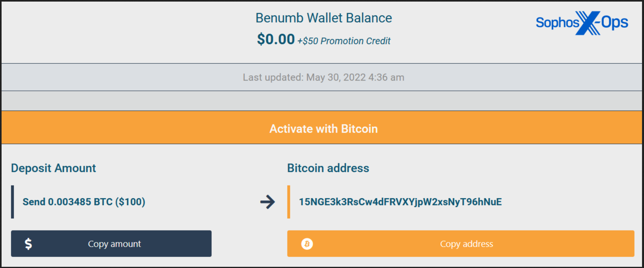The height and width of the screenshot is (268, 644).
Task: Click the right arrow icon between deposit and address
Action: (268, 202)
